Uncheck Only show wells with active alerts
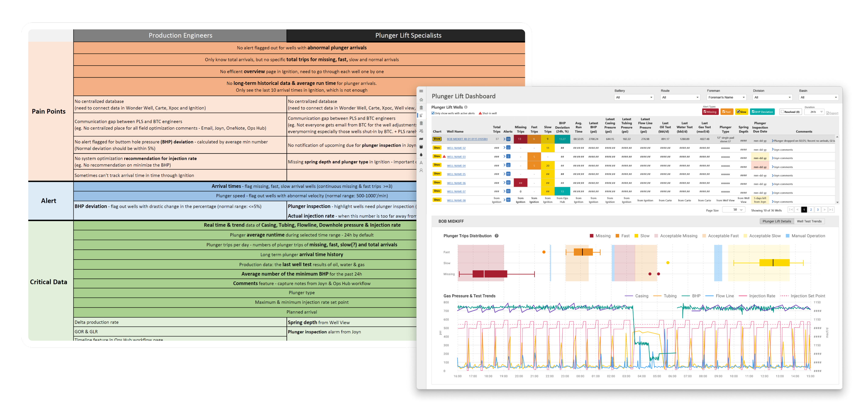The image size is (868, 418). pyautogui.click(x=433, y=113)
